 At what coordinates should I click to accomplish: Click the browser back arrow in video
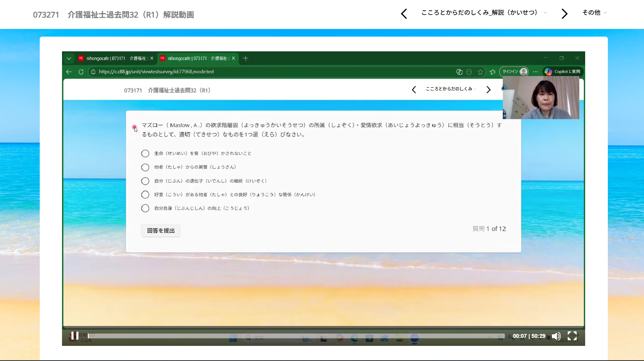[69, 72]
